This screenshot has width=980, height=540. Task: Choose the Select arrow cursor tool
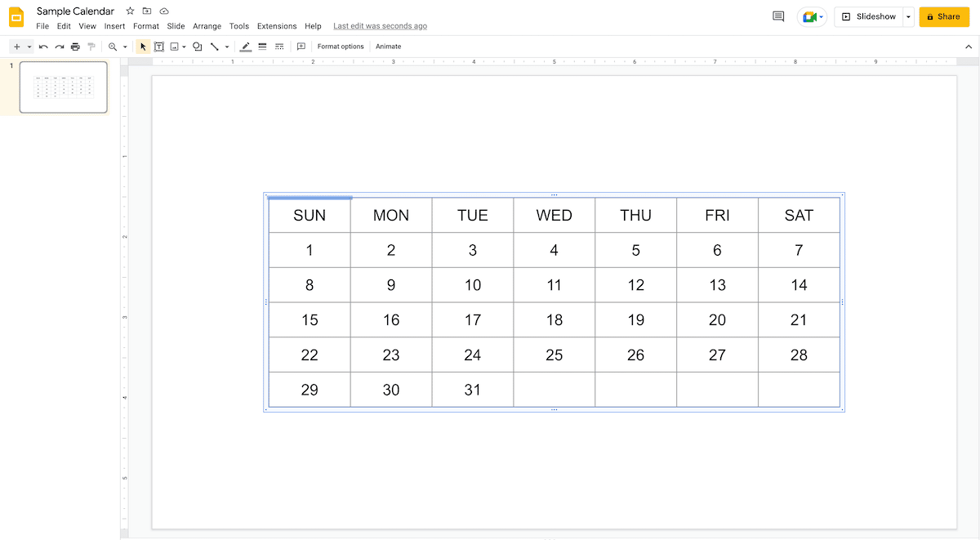pos(143,47)
